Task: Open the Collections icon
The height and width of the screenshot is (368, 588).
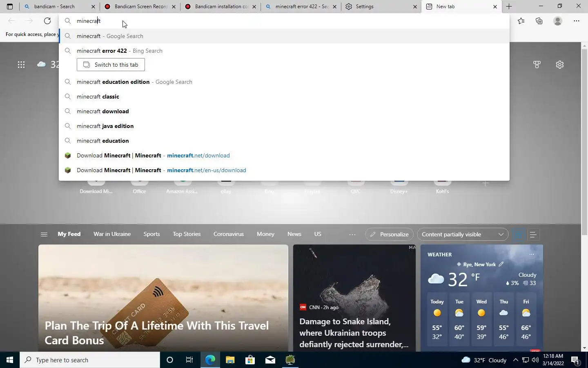Action: click(539, 21)
